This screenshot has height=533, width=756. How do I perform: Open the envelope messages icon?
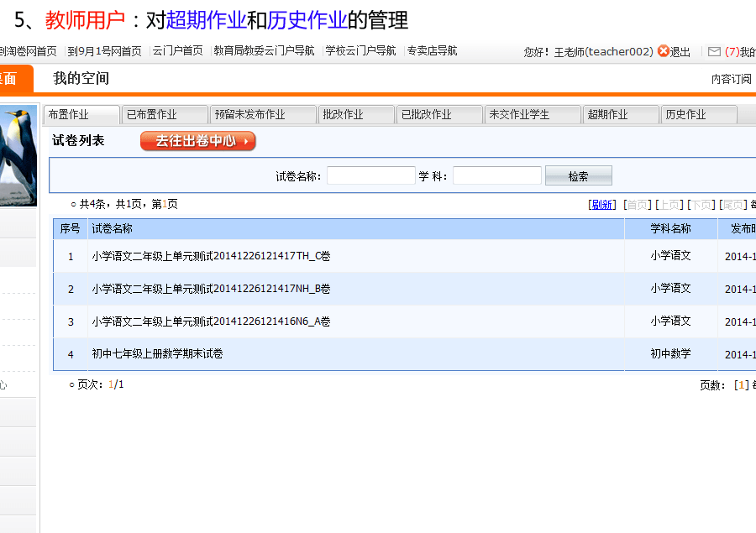(714, 51)
